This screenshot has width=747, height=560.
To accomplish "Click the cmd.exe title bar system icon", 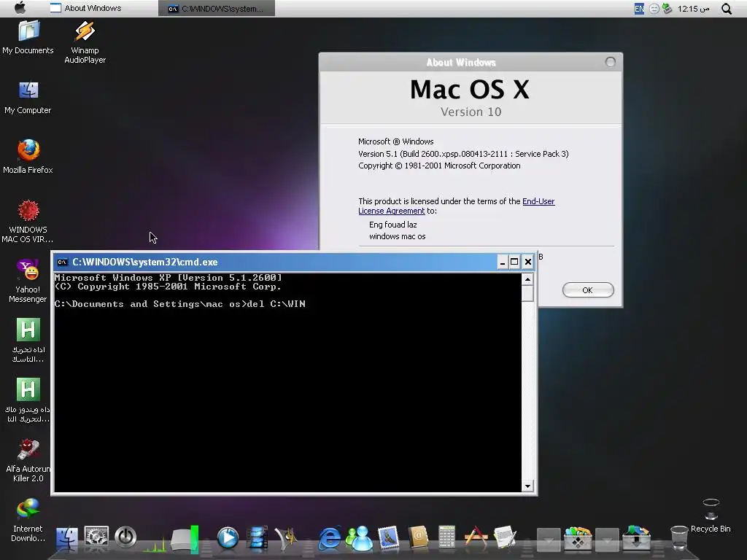I will [62, 262].
